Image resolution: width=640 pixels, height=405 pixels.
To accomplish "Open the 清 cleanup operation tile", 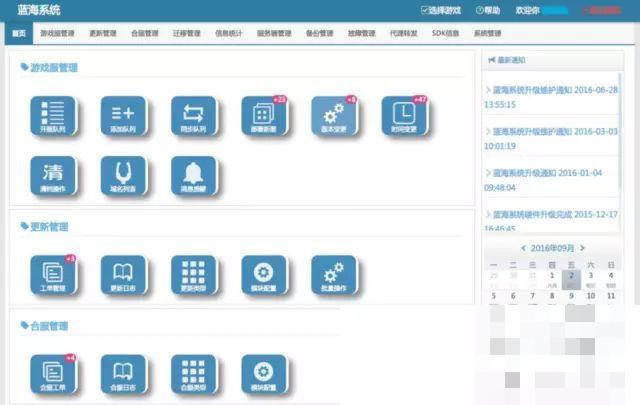I will pos(53,176).
